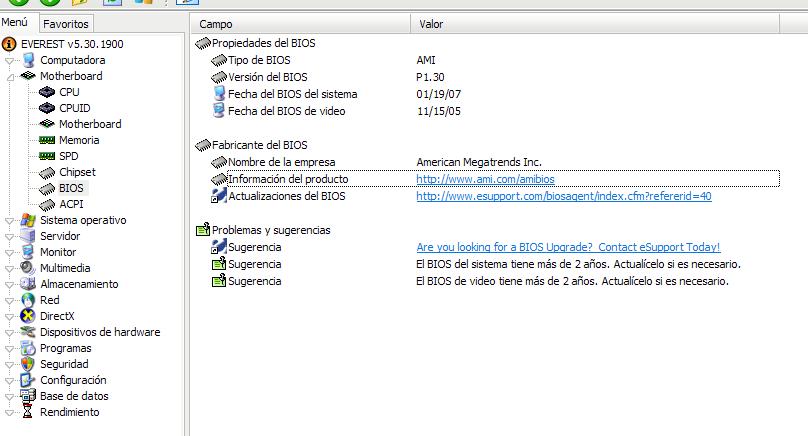Select the Nombre de la empresa row
808x436 pixels.
(281, 162)
